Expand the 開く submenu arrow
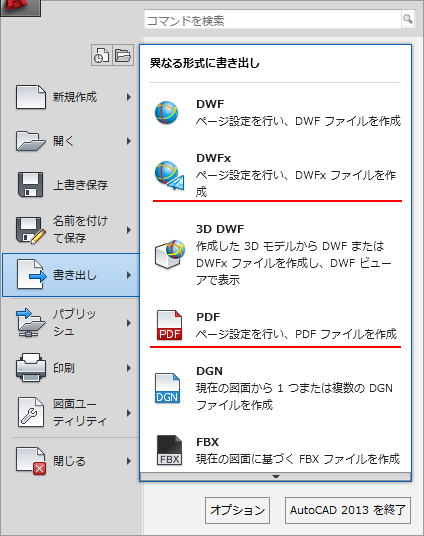The height and width of the screenshot is (536, 424). (129, 141)
